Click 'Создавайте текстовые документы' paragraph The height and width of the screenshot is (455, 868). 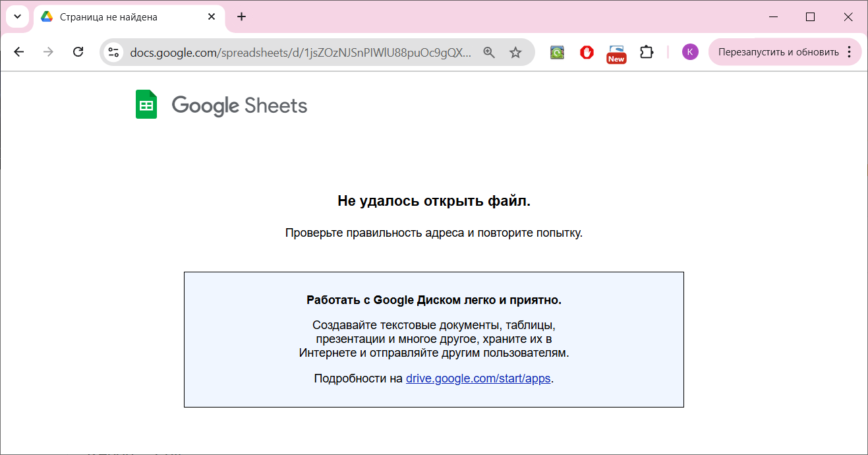tap(434, 340)
